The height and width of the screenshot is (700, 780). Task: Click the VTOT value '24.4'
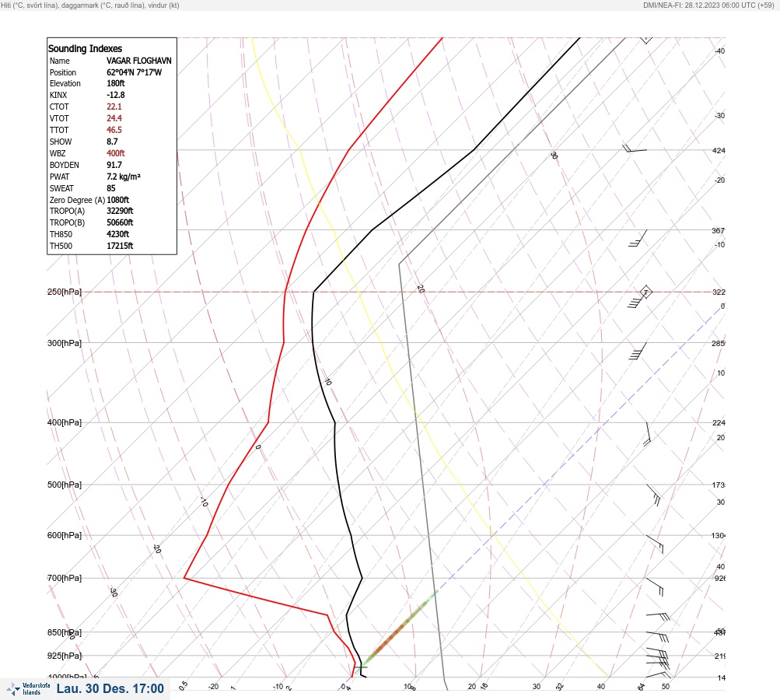coord(114,118)
